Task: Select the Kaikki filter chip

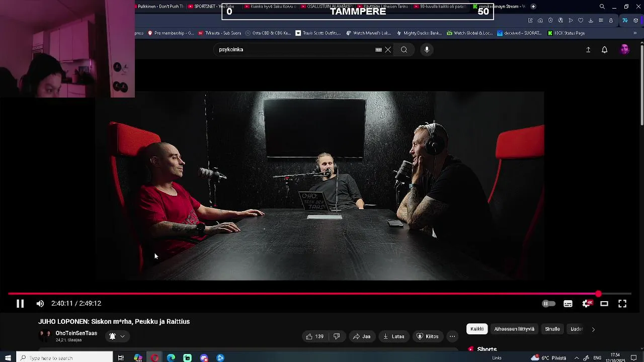Action: point(477,329)
